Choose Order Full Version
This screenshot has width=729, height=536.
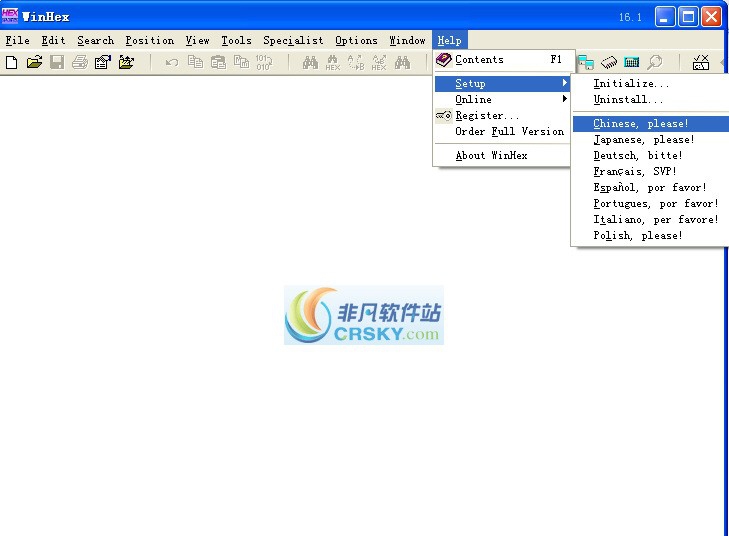pos(502,132)
